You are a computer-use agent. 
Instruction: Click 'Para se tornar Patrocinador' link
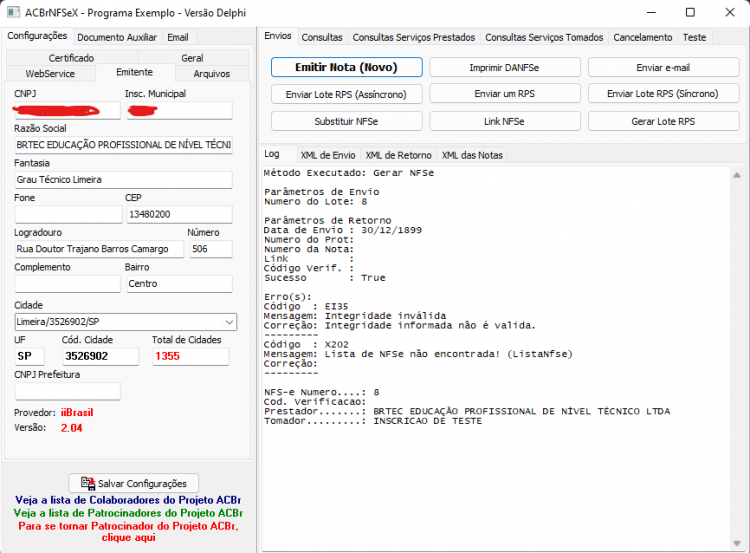coord(128,531)
